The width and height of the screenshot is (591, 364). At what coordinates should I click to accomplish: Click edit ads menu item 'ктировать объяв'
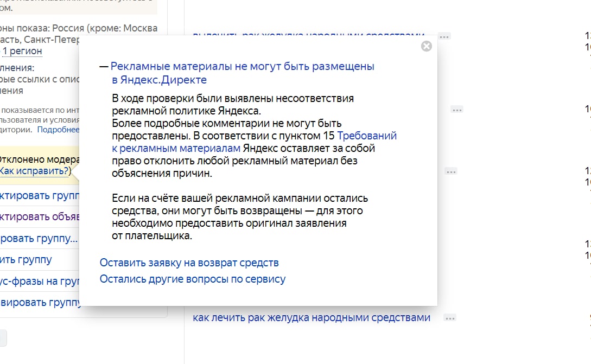point(40,216)
